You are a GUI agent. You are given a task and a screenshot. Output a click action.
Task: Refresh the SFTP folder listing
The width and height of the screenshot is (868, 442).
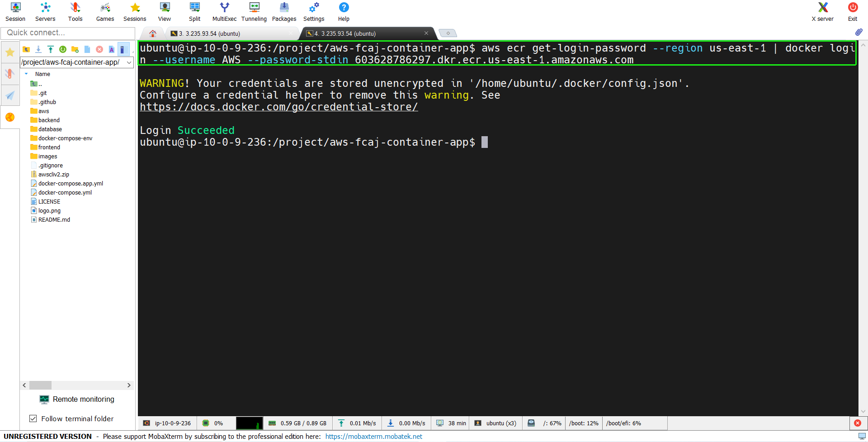tap(63, 49)
